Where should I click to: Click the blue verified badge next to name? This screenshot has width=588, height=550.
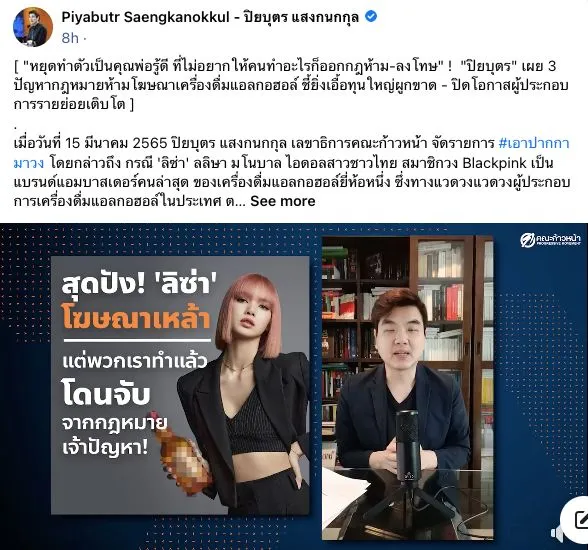point(371,17)
